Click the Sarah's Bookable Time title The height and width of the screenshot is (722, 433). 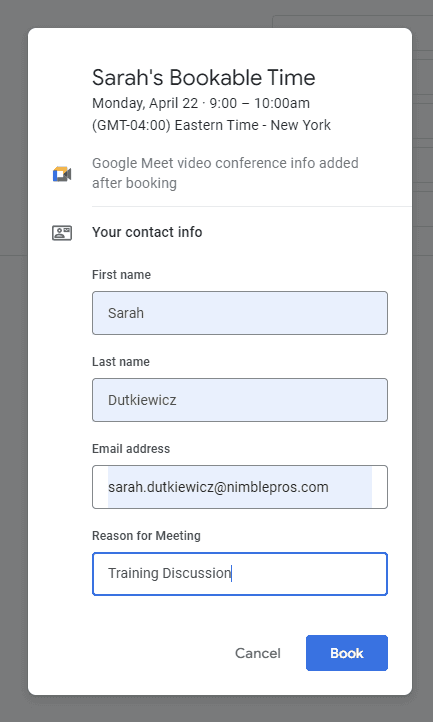(x=204, y=77)
